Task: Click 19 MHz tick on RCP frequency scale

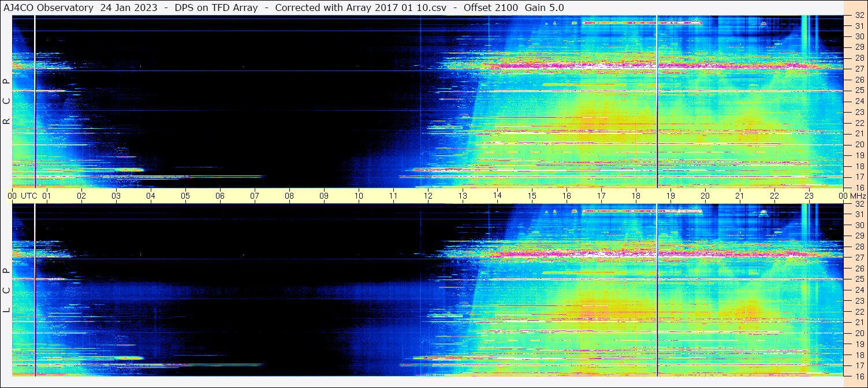Action: pyautogui.click(x=859, y=155)
